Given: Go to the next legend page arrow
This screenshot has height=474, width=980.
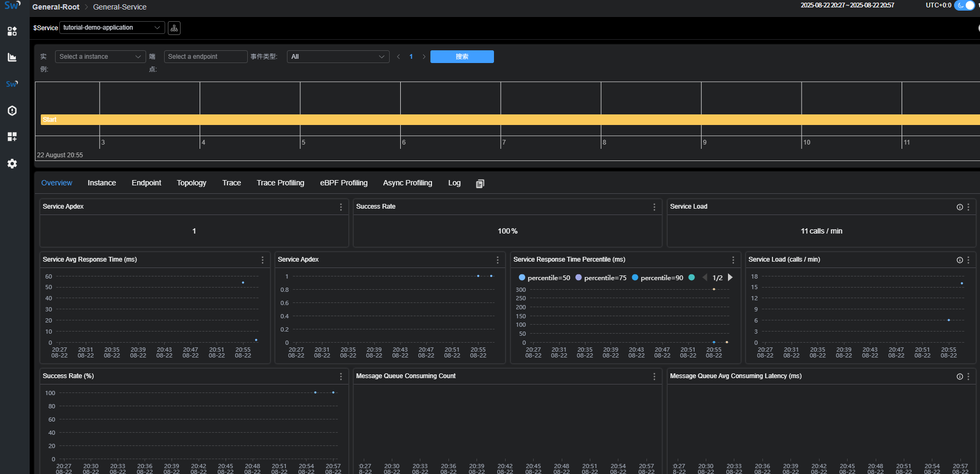Looking at the screenshot, I should (x=730, y=278).
